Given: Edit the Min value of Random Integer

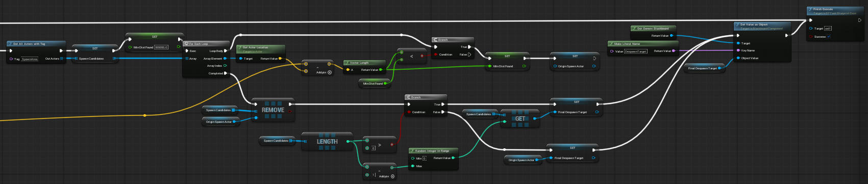Looking at the screenshot, I should [x=424, y=159].
